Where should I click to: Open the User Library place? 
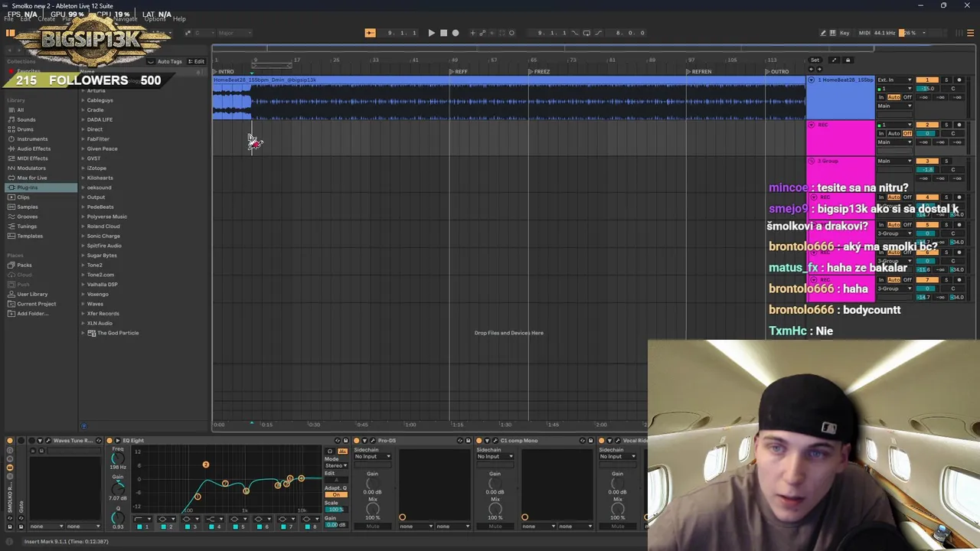click(x=32, y=294)
